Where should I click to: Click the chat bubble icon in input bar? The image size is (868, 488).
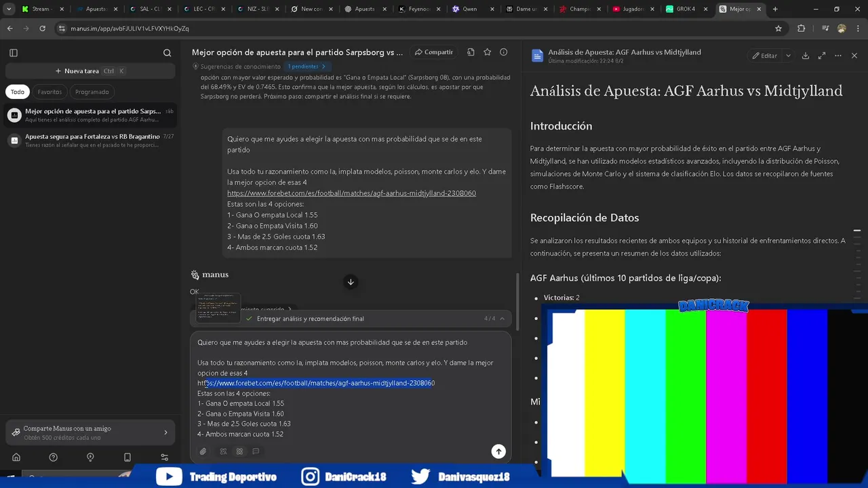pos(256,451)
